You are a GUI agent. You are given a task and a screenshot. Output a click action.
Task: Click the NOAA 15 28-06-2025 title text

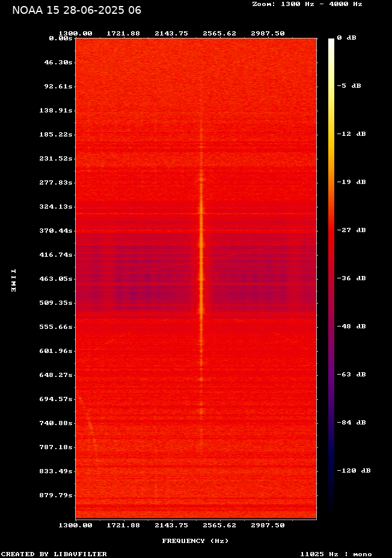click(76, 10)
